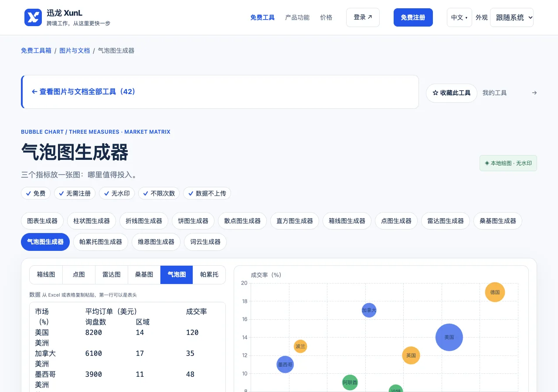Click the 免费注册 button

pyautogui.click(x=413, y=17)
